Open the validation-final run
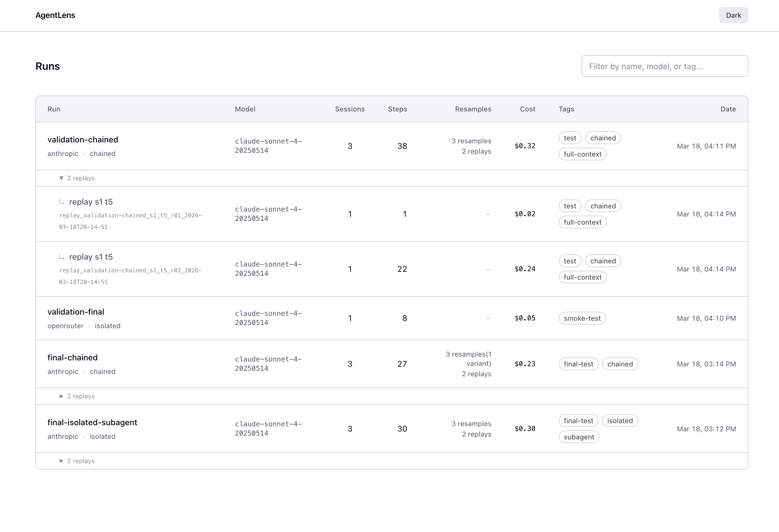This screenshot has width=779, height=532. click(x=76, y=312)
